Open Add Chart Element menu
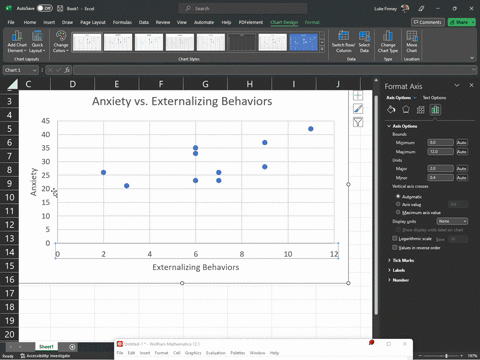 pyautogui.click(x=17, y=41)
